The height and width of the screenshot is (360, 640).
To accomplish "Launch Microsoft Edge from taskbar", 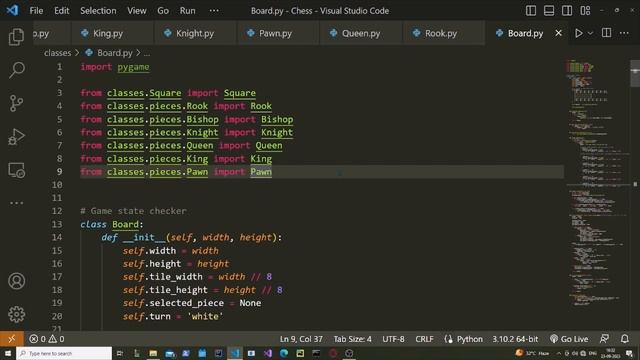I will coord(284,353).
